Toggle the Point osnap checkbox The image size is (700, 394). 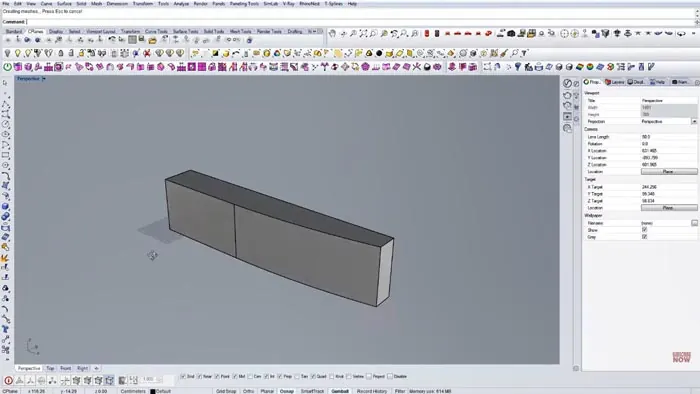pyautogui.click(x=217, y=377)
